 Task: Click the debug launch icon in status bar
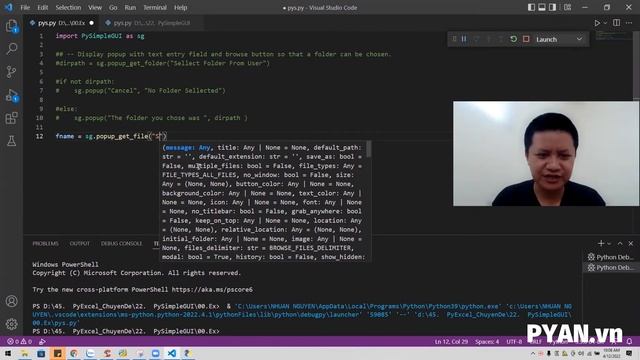tap(42, 342)
